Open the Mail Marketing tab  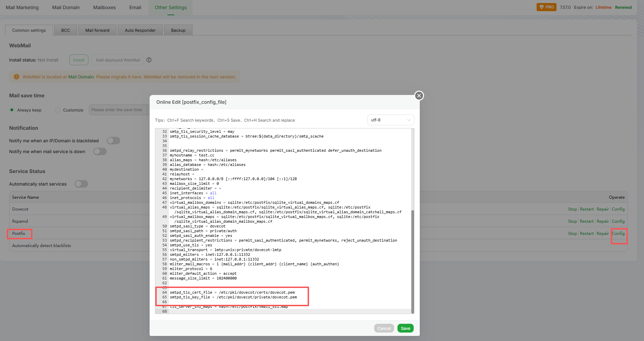tap(22, 7)
